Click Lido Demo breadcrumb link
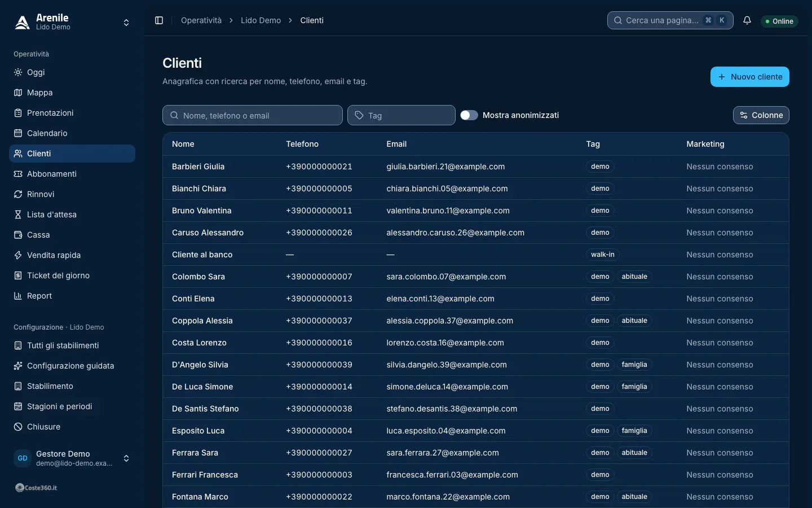 tap(261, 20)
